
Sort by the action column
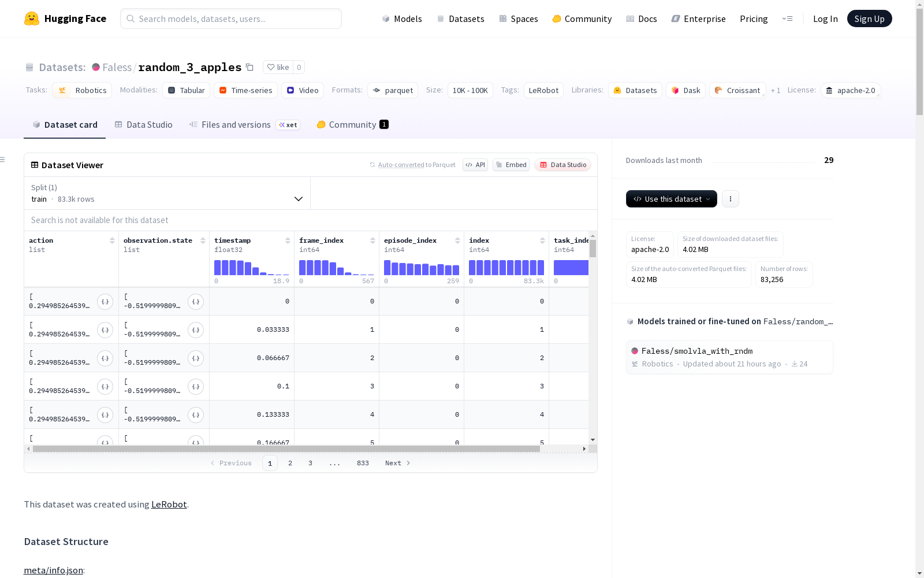click(112, 240)
